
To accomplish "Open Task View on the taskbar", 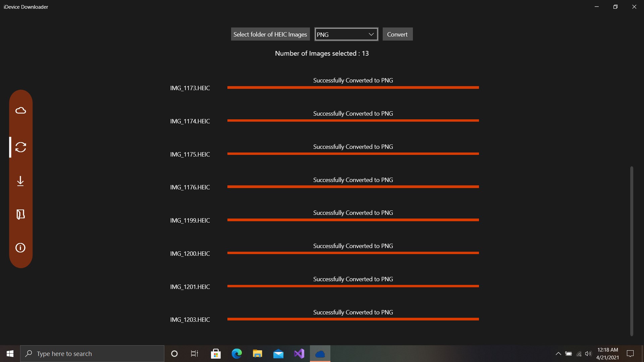I will pyautogui.click(x=195, y=354).
